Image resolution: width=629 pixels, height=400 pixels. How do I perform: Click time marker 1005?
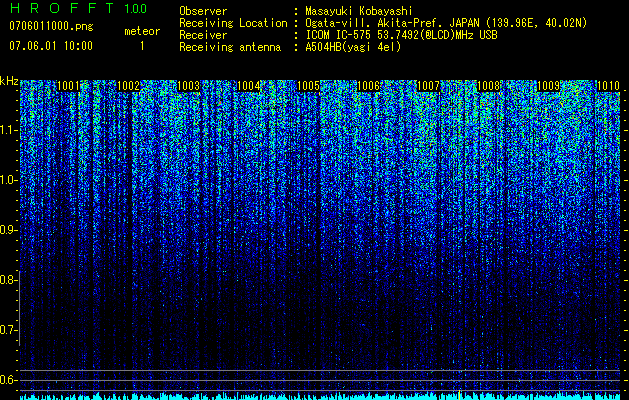coord(308,86)
